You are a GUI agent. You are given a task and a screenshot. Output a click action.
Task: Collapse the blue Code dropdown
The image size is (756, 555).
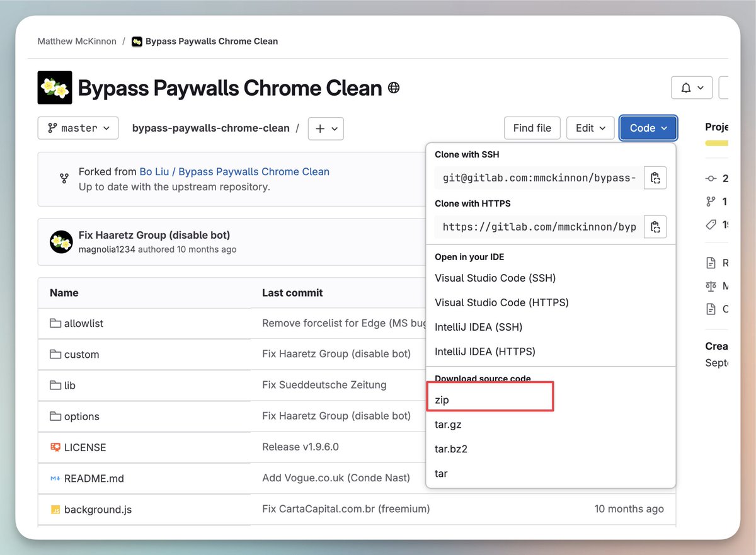click(x=648, y=128)
